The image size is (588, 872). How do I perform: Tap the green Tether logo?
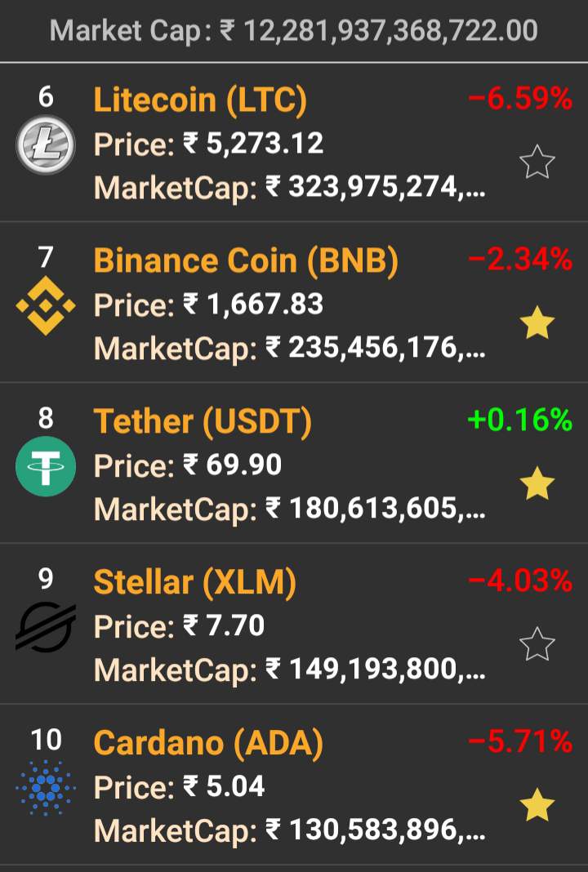tap(46, 467)
